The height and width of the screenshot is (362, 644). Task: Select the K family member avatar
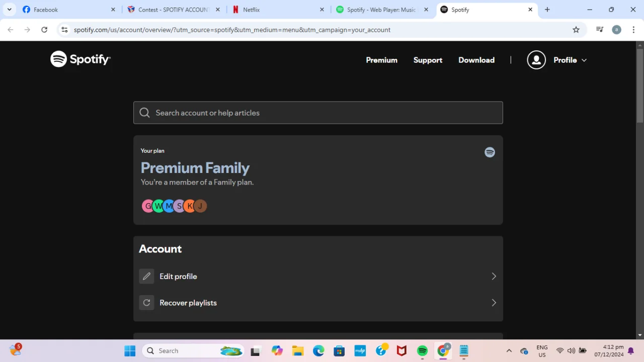190,206
